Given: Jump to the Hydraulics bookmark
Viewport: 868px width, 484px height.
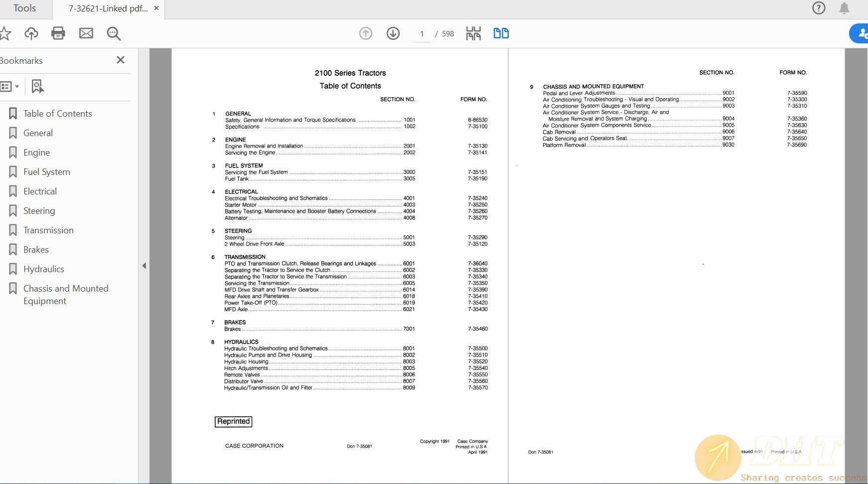Looking at the screenshot, I should tap(44, 269).
